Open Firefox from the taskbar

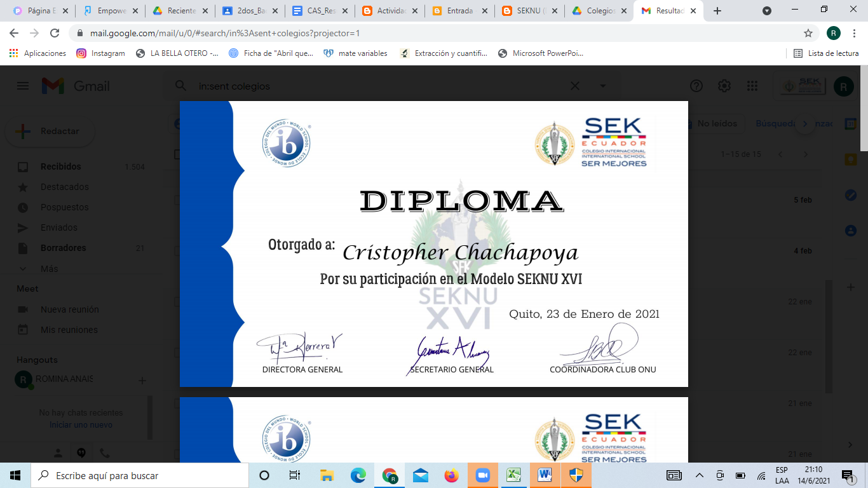click(x=452, y=475)
